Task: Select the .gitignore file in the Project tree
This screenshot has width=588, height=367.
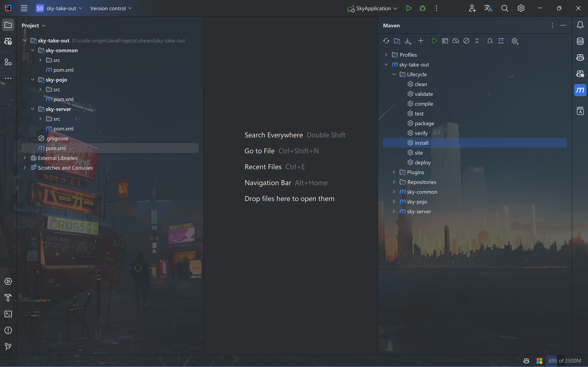Action: (x=57, y=138)
